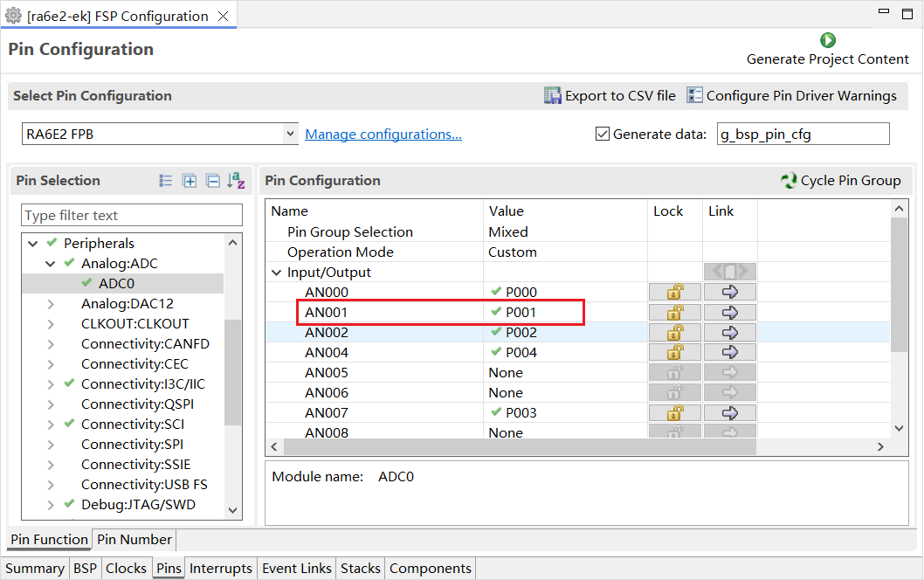Image resolution: width=924 pixels, height=580 pixels.
Task: Click Export to CSV file icon
Action: coord(552,96)
